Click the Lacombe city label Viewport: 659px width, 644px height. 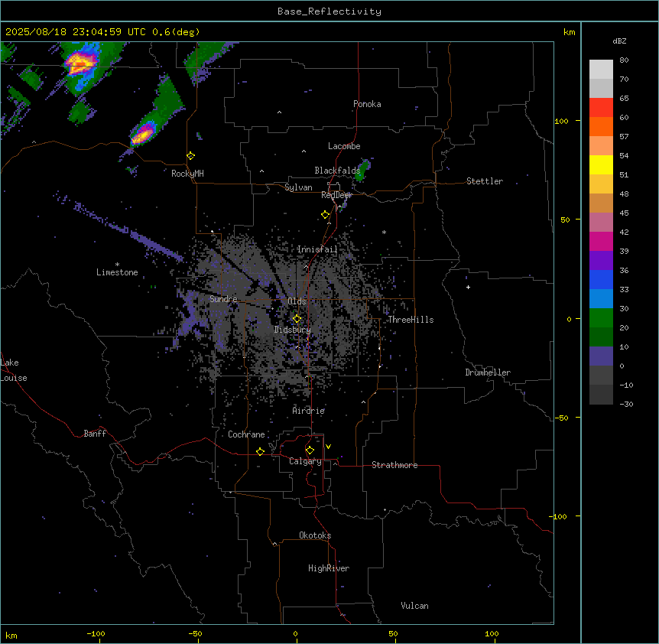[344, 146]
